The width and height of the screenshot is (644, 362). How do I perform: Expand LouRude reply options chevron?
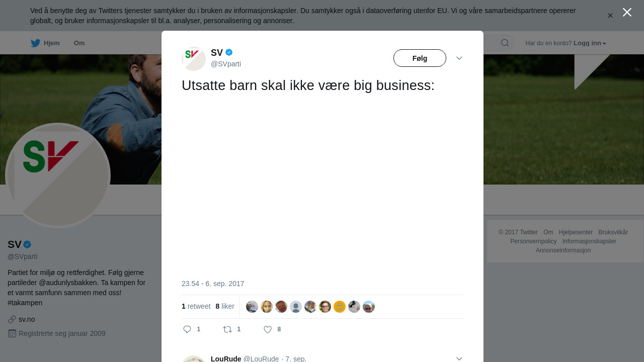click(x=459, y=358)
